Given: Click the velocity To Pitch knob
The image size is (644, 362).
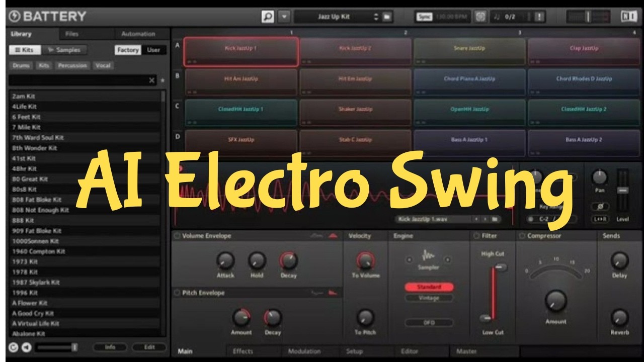Looking at the screenshot, I should coord(365,318).
